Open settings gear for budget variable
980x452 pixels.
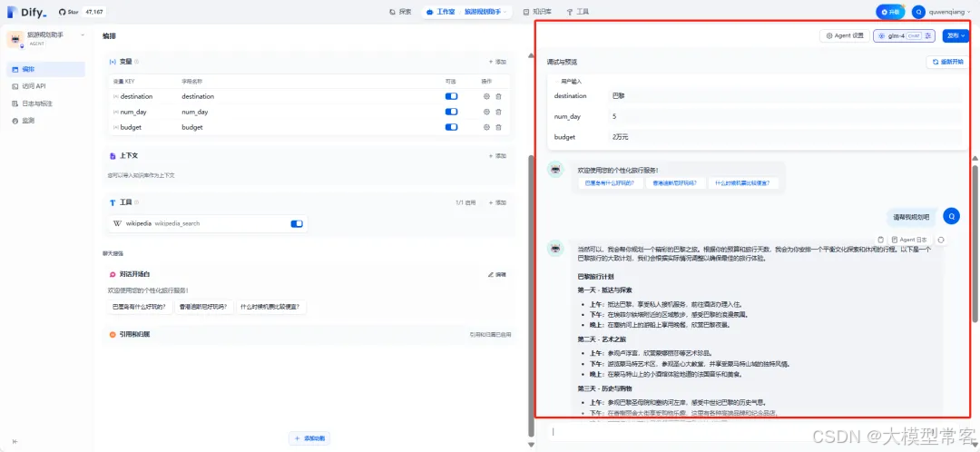486,127
